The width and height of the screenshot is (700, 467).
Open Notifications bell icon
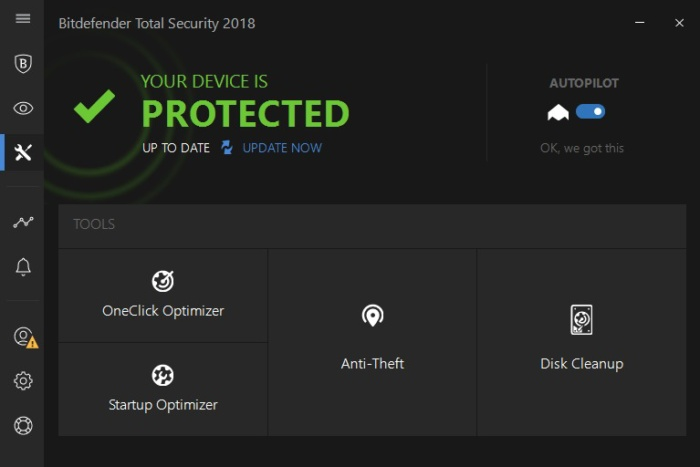tap(22, 267)
